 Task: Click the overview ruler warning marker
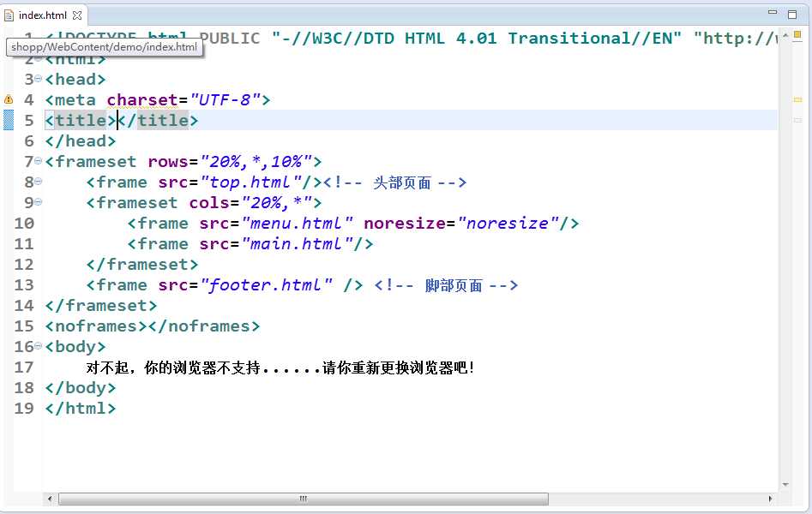coord(797,99)
